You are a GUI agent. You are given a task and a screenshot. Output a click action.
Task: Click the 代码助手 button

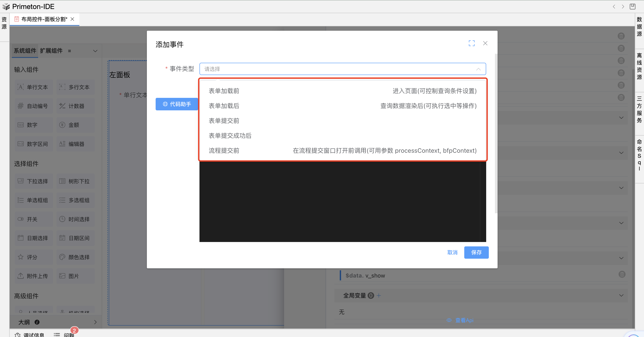coord(177,104)
